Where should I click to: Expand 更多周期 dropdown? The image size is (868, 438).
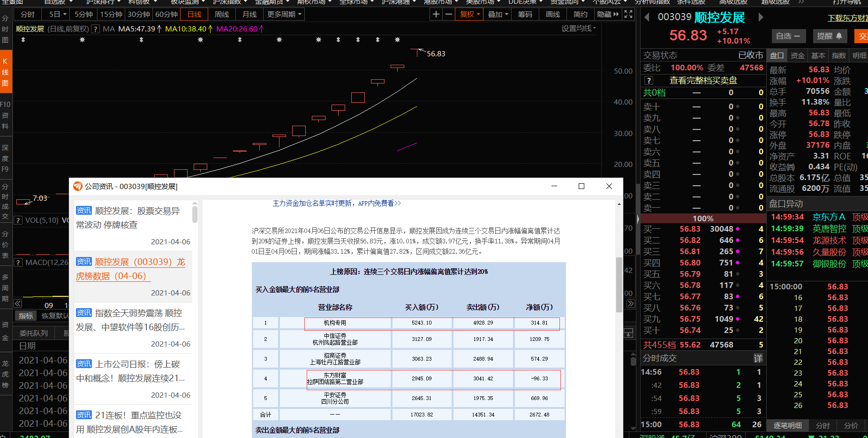click(284, 14)
